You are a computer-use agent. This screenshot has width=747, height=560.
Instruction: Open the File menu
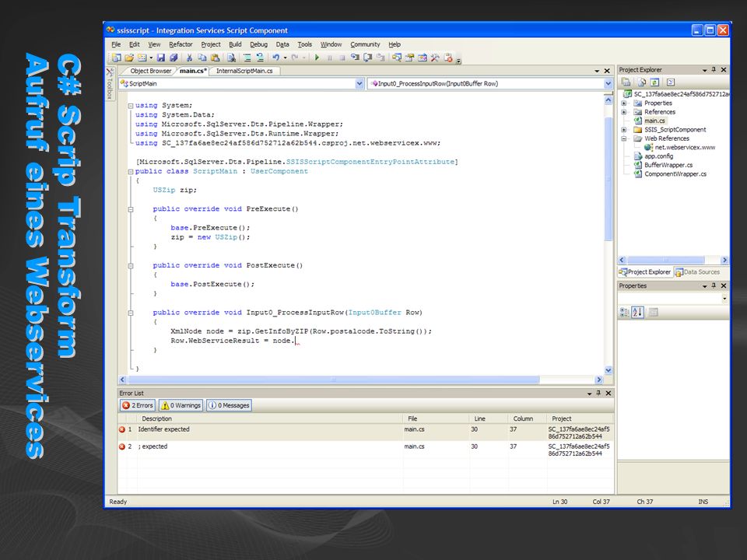point(116,44)
